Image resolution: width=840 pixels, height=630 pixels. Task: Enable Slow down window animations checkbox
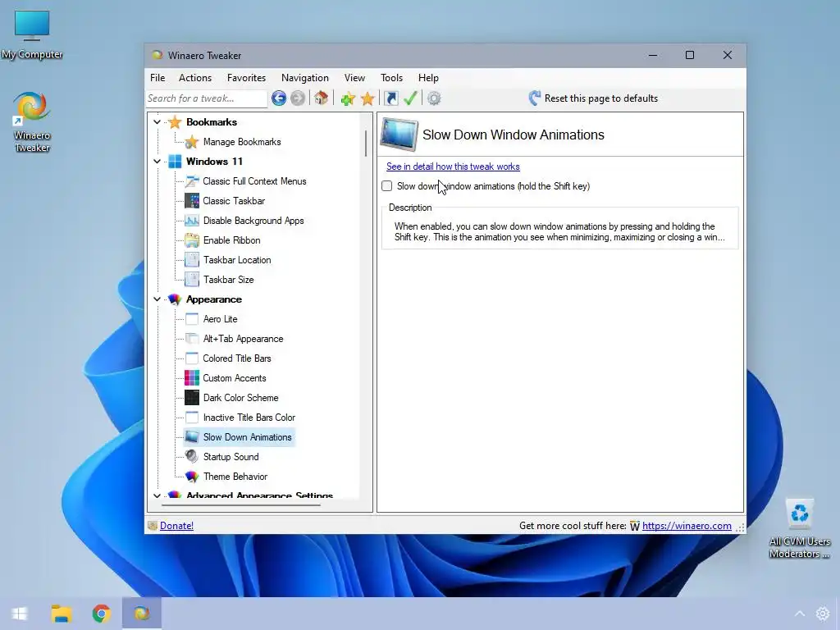(387, 186)
